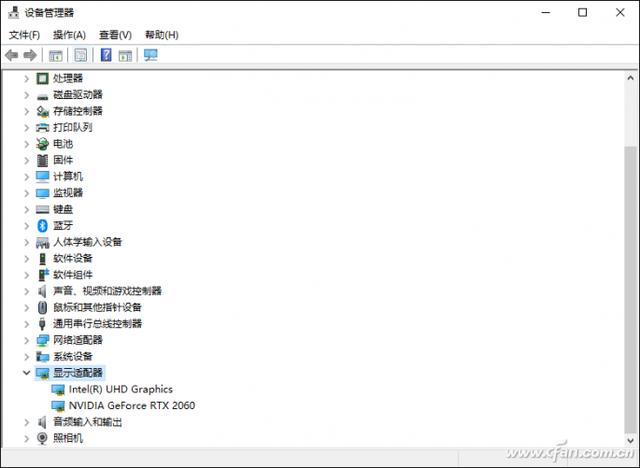The height and width of the screenshot is (468, 640).
Task: Collapse the 显示适配器 node
Action: click(27, 373)
